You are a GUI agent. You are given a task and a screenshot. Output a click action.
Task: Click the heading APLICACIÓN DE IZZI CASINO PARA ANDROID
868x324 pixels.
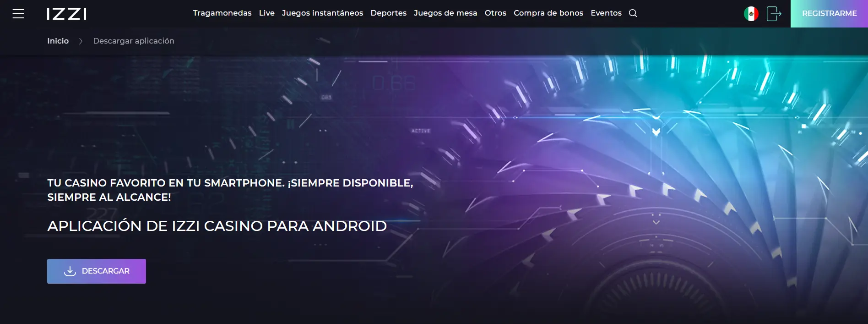[x=217, y=226]
